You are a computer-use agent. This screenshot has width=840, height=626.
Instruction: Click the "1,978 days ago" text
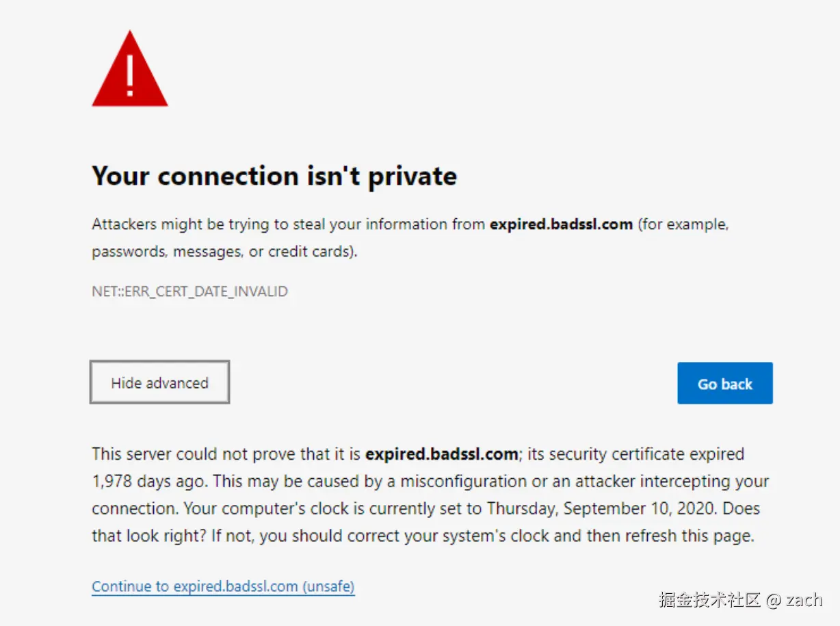pos(148,481)
